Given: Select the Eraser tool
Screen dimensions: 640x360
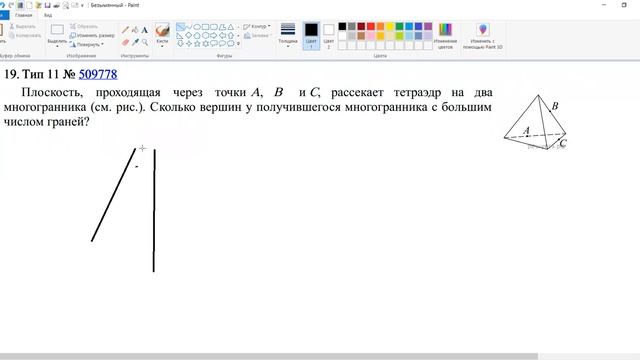Looking at the screenshot, I should point(125,42).
